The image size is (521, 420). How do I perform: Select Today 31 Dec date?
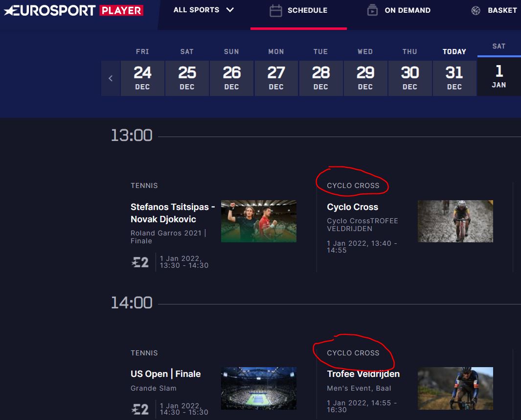(x=454, y=78)
